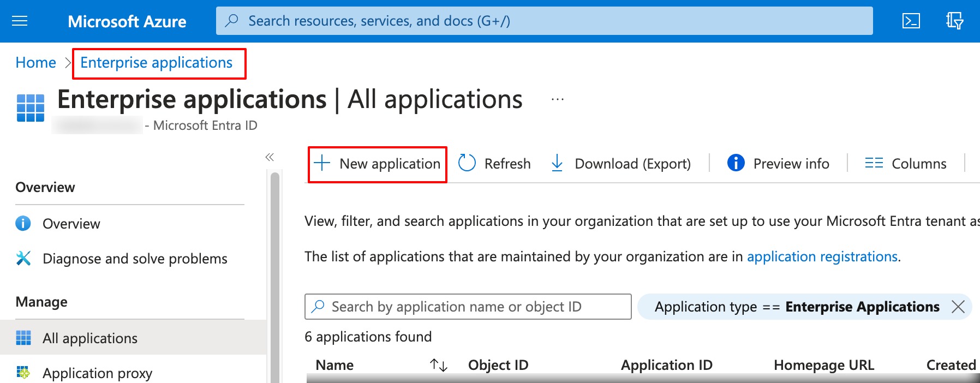The width and height of the screenshot is (980, 383).
Task: Launch Cloud Shell from the top bar
Action: click(911, 21)
